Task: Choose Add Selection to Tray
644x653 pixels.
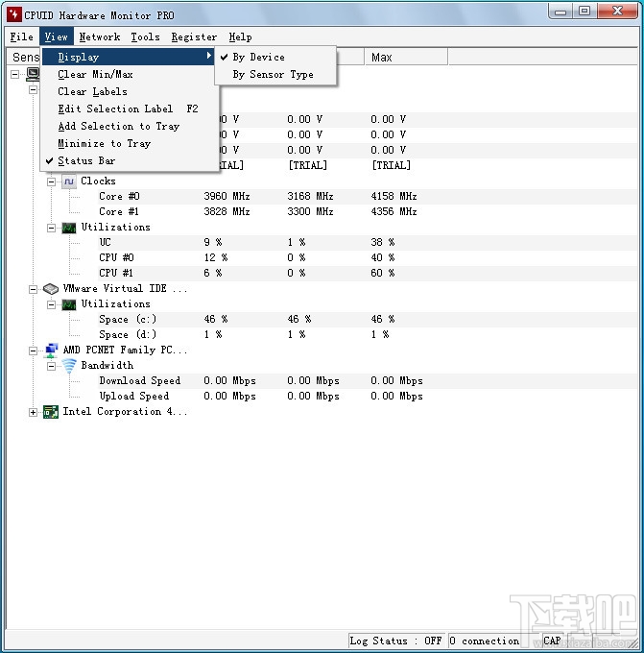Action: click(x=130, y=126)
